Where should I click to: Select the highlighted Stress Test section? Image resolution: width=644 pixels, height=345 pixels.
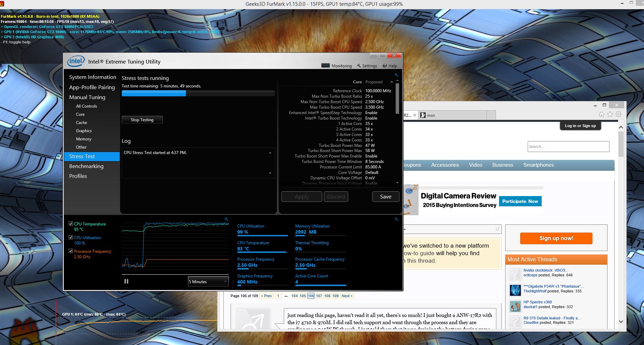(92, 156)
